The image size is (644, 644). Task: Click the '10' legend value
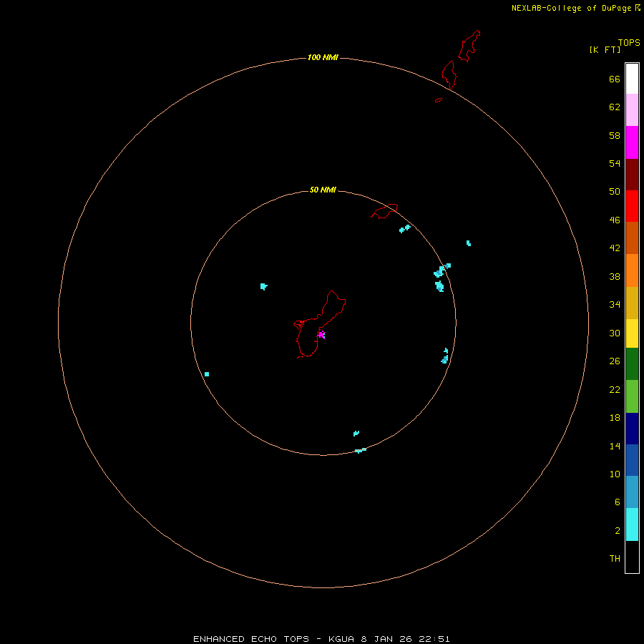coord(615,474)
